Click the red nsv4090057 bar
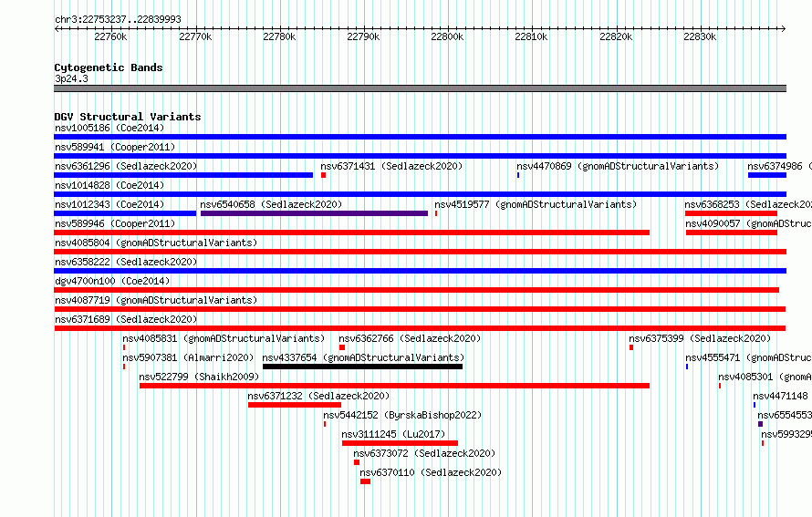The width and height of the screenshot is (812, 517). coord(731,233)
